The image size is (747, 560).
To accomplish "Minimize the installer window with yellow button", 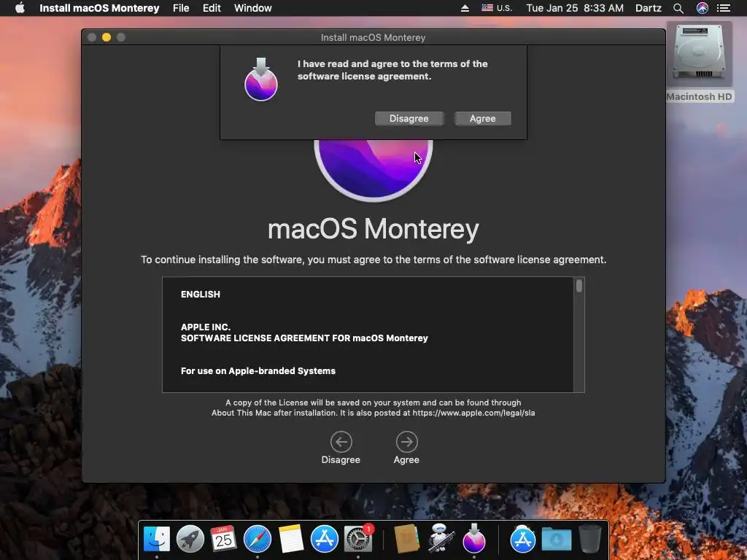I will pos(107,37).
